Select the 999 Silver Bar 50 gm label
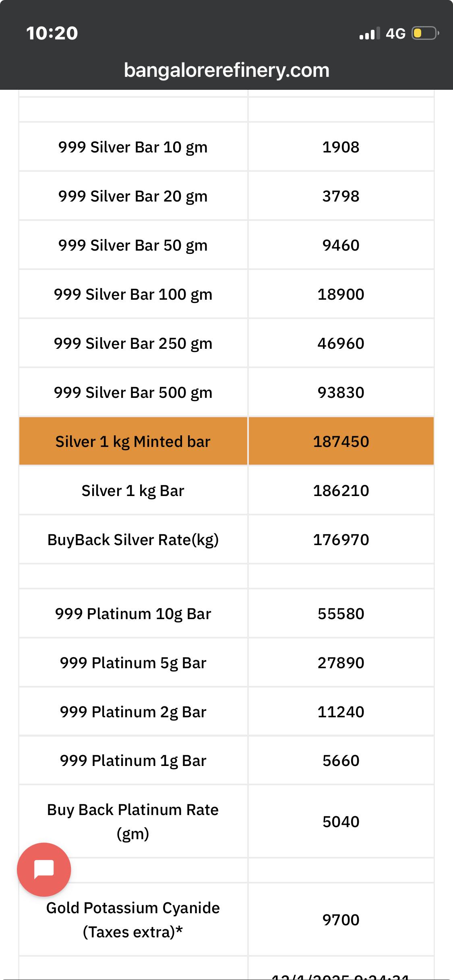Viewport: 453px width, 980px height. pyautogui.click(x=133, y=245)
